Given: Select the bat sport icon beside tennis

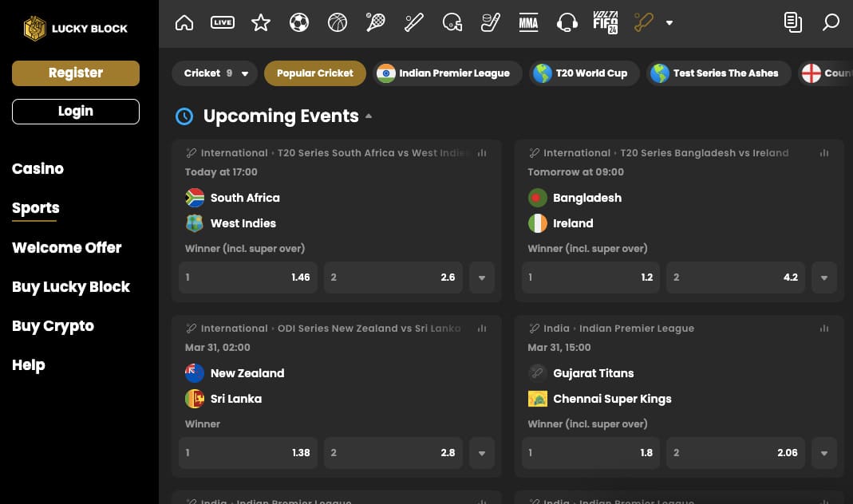Looking at the screenshot, I should click(x=414, y=23).
